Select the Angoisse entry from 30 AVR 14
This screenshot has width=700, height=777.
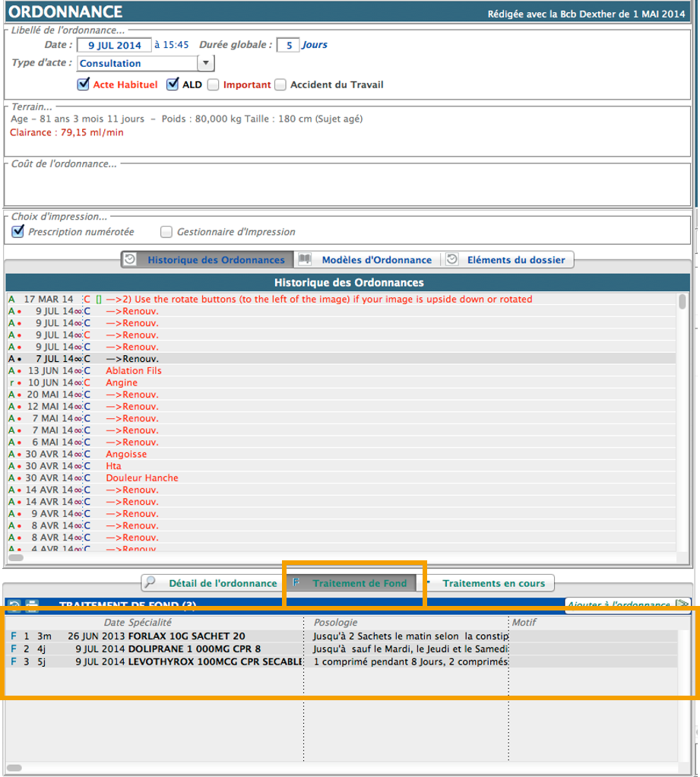(126, 454)
